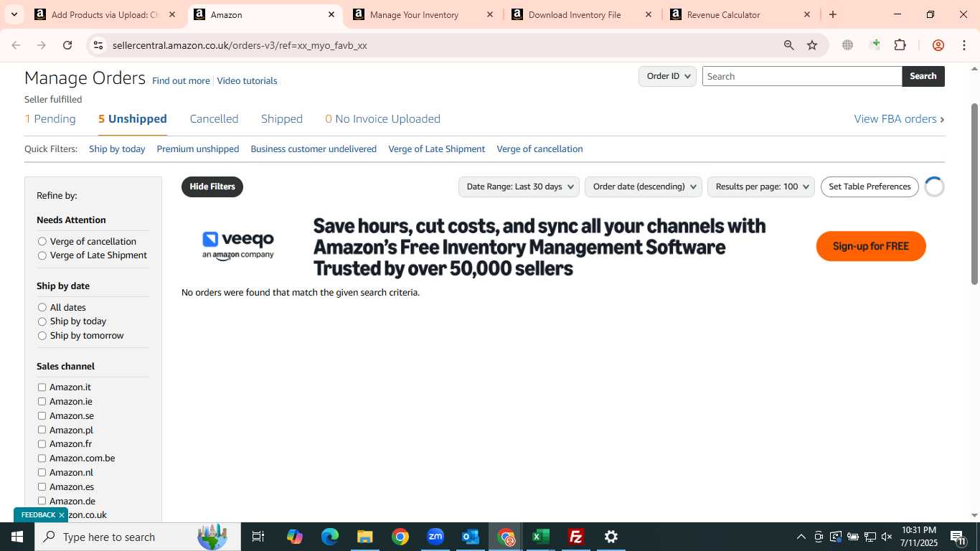
Task: Switch to Revenue Calculator tab
Action: (723, 14)
